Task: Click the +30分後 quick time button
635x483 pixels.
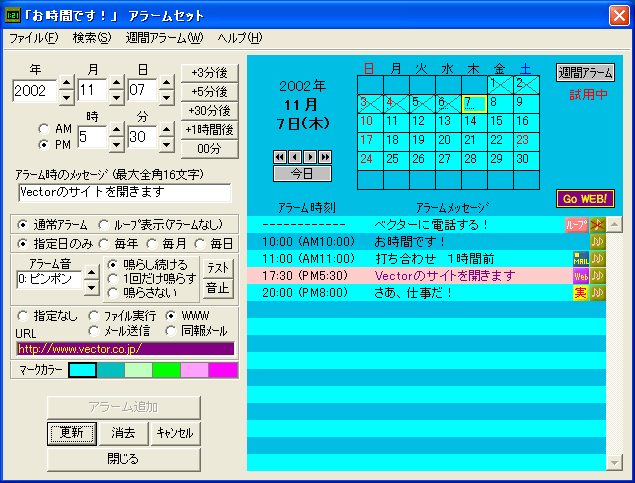Action: 209,111
